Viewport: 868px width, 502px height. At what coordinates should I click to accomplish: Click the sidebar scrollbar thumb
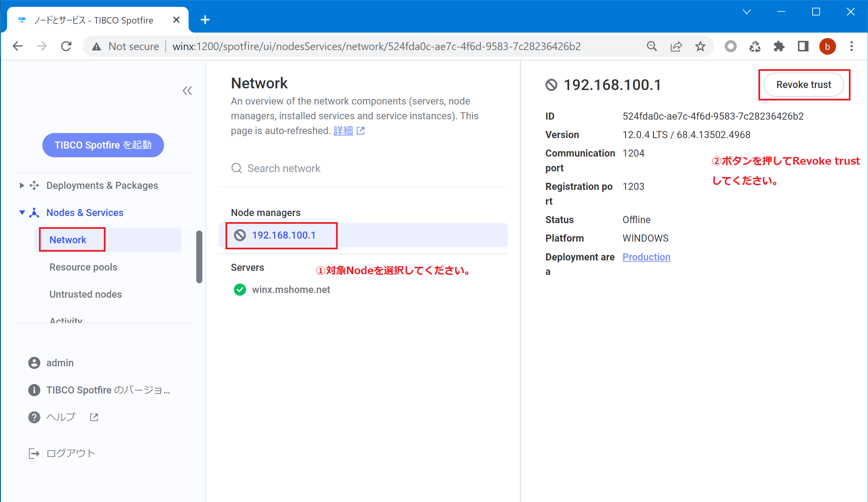199,256
